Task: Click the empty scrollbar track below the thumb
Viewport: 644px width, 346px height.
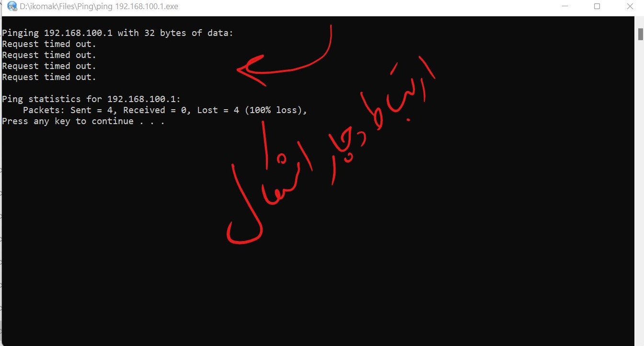Action: tap(640, 192)
